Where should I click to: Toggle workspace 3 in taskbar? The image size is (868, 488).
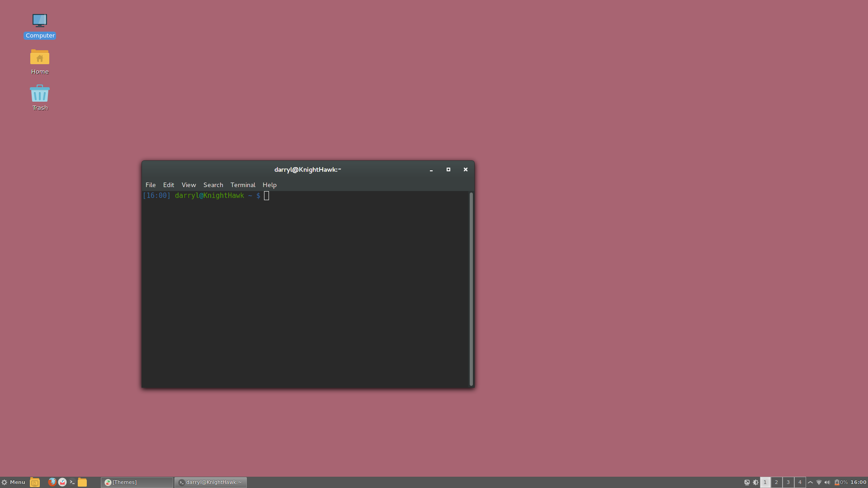click(x=788, y=482)
